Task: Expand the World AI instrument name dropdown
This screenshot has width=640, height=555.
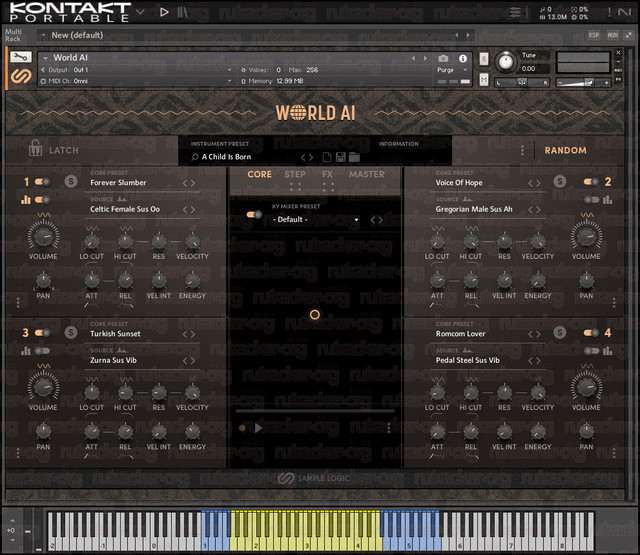Action: click(46, 58)
